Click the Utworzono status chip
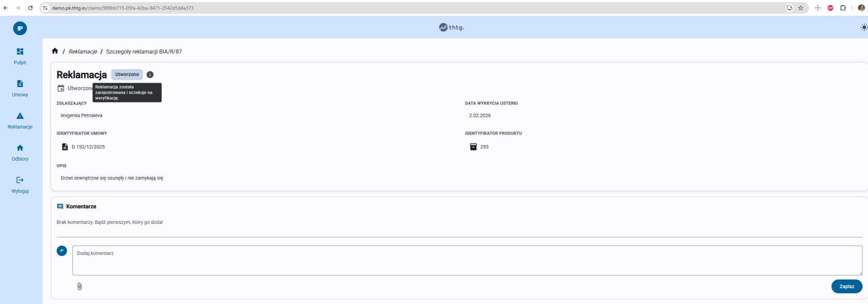 127,74
